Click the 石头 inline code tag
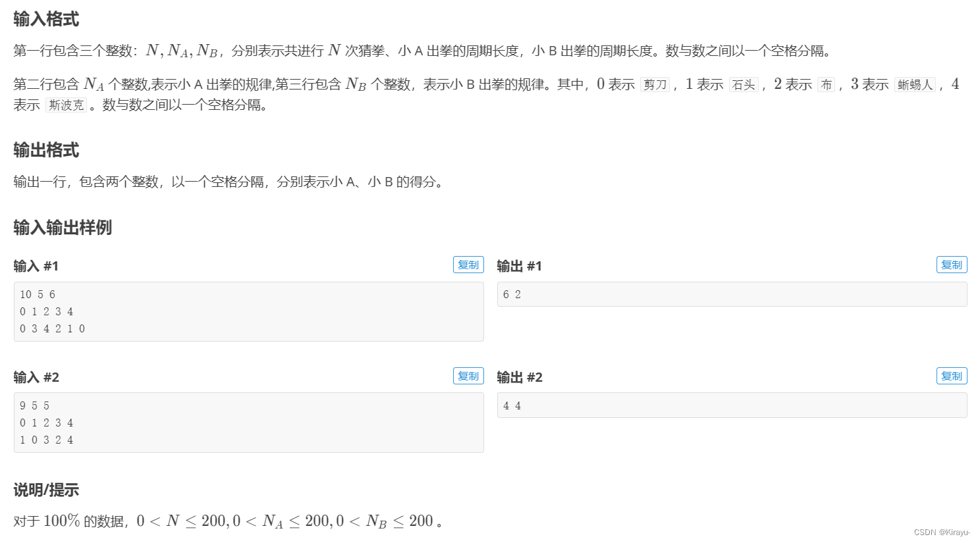This screenshot has height=543, width=980. point(744,86)
